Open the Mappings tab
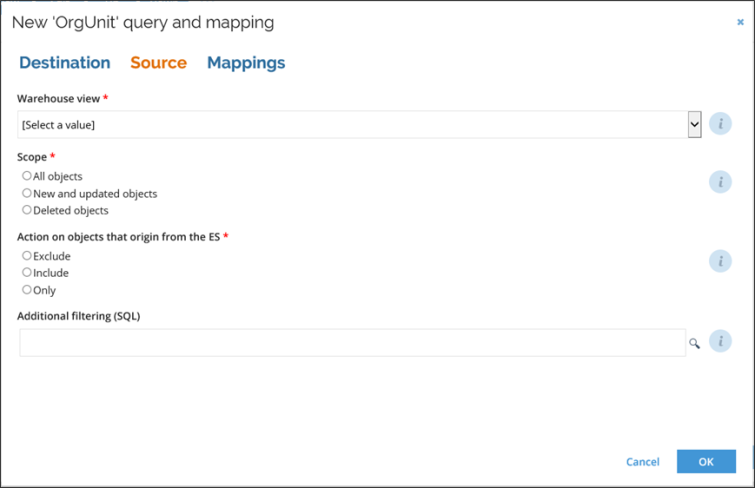Image resolution: width=755 pixels, height=488 pixels. (246, 63)
